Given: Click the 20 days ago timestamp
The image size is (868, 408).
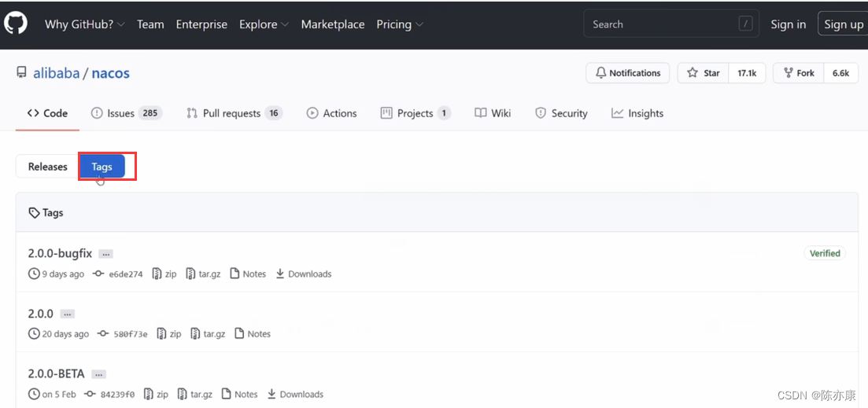Looking at the screenshot, I should [59, 334].
